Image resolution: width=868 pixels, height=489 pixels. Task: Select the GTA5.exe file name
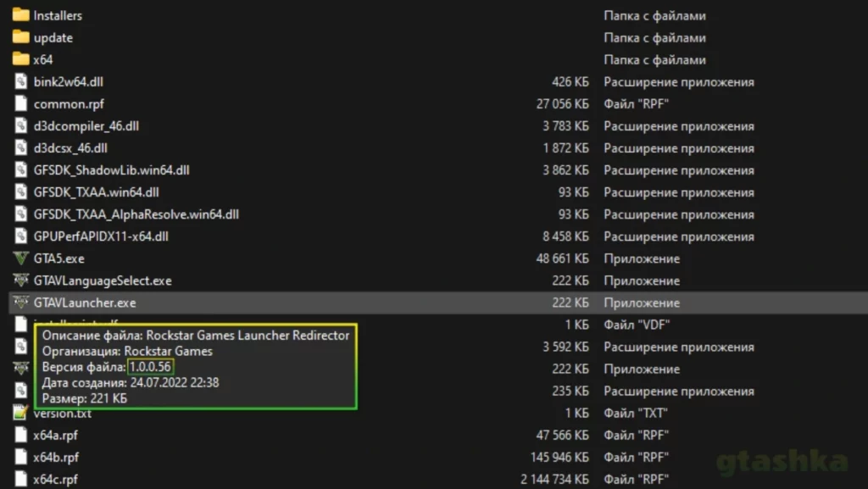tap(59, 258)
